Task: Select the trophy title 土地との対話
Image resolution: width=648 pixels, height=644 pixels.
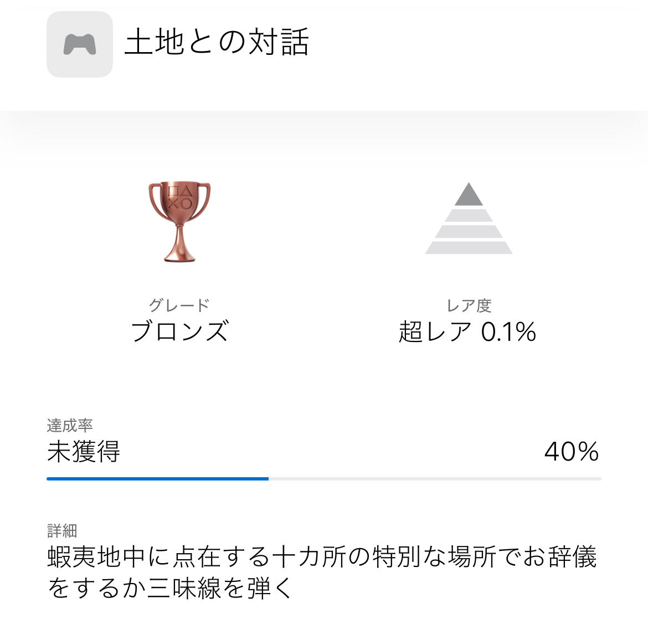Action: (217, 43)
